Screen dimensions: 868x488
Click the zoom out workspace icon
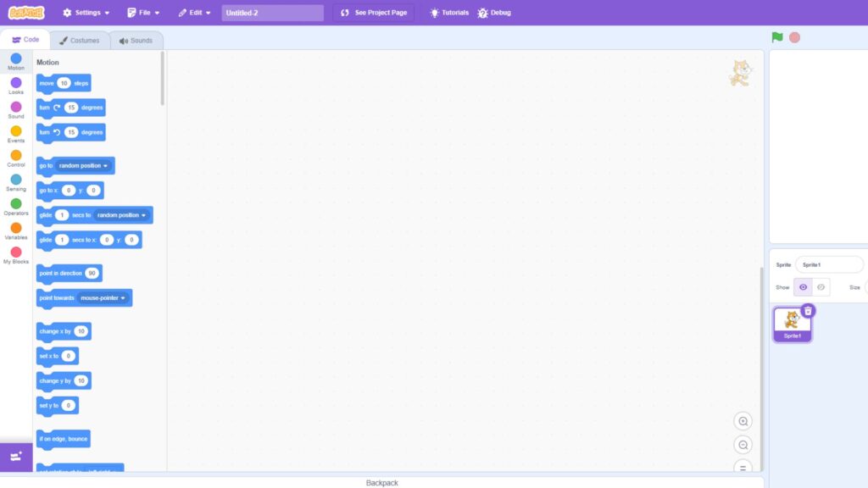point(743,445)
